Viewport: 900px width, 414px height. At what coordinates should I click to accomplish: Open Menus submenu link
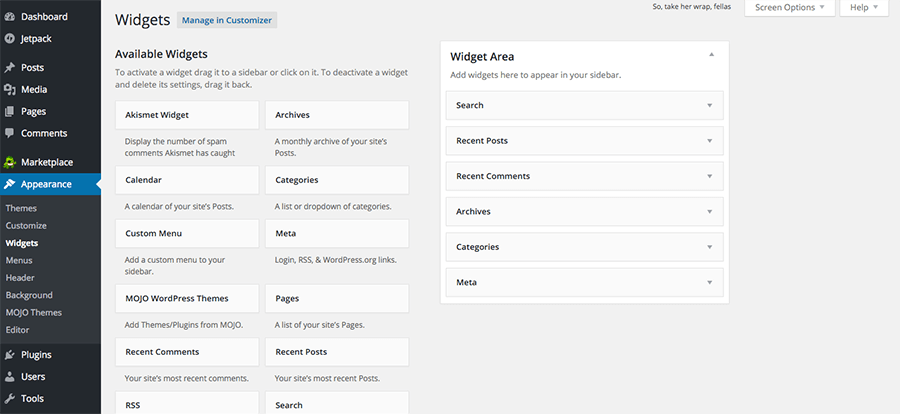[x=19, y=260]
